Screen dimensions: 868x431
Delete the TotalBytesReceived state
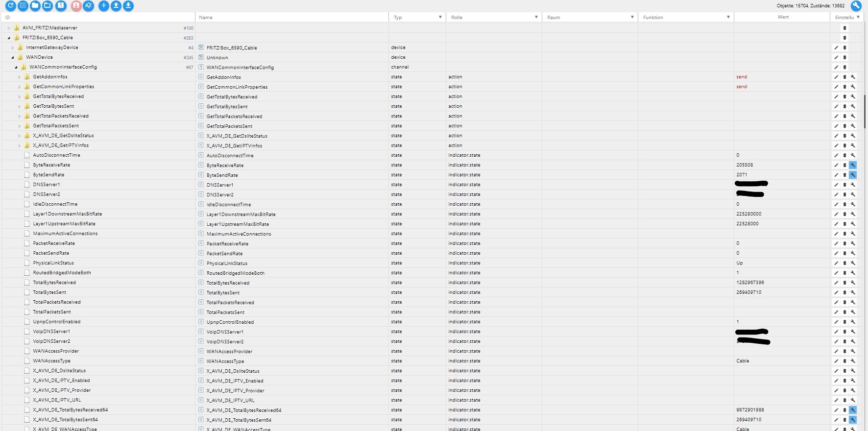(x=844, y=283)
